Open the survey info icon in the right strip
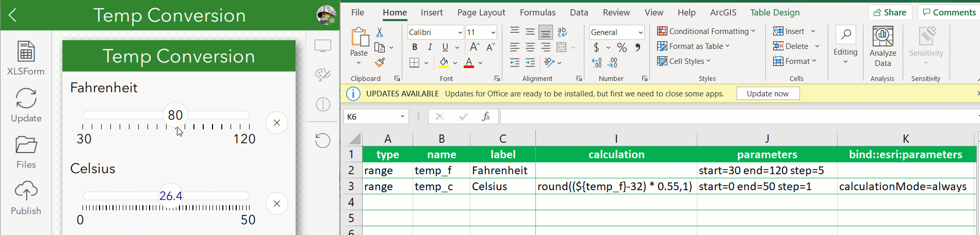The width and height of the screenshot is (980, 235). point(323,105)
